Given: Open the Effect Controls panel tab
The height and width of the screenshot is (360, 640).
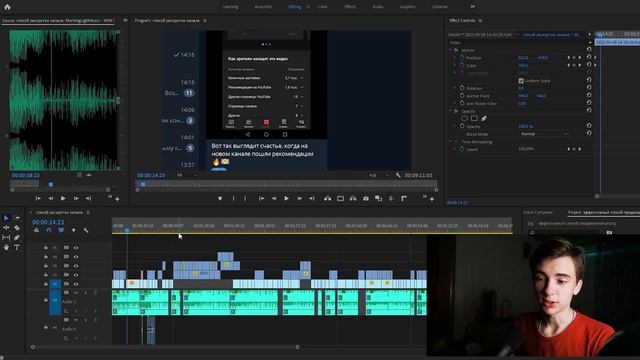Looking at the screenshot, I should coord(462,20).
